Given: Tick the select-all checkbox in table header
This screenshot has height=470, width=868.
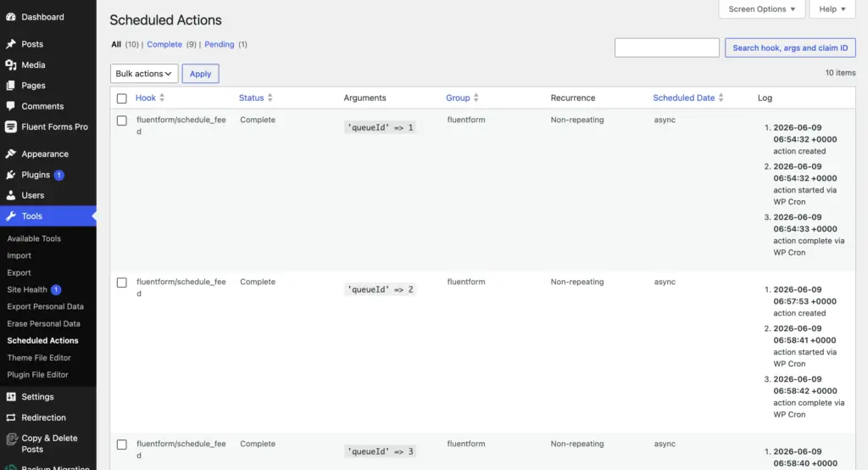Looking at the screenshot, I should [x=122, y=98].
